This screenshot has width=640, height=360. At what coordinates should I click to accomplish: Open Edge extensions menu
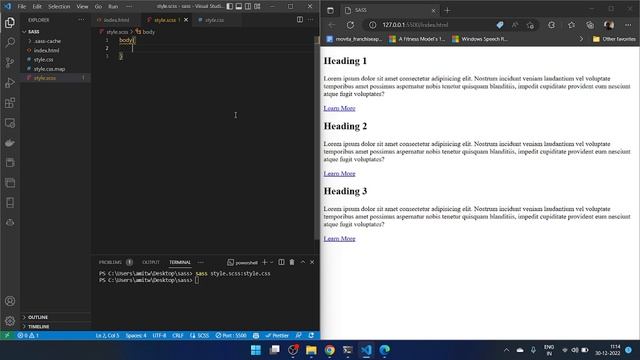551,25
